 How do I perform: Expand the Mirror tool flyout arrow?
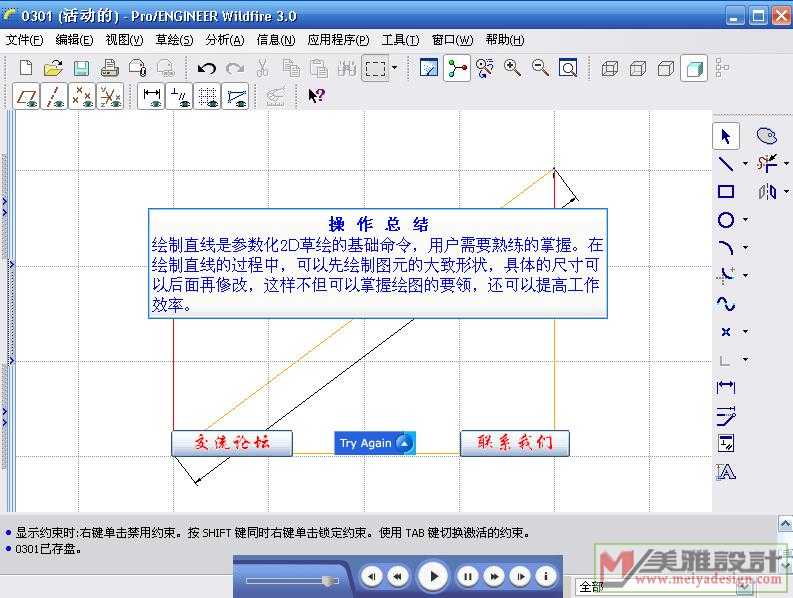[786, 191]
